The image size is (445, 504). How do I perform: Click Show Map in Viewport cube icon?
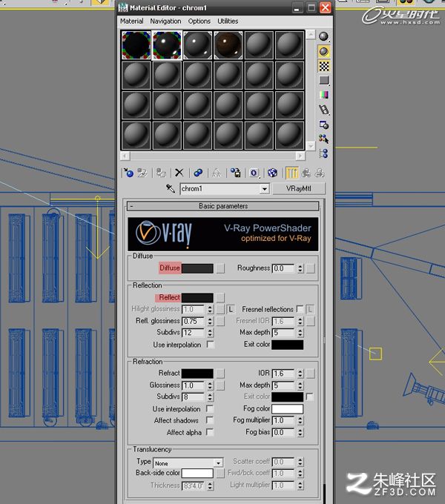[x=273, y=173]
